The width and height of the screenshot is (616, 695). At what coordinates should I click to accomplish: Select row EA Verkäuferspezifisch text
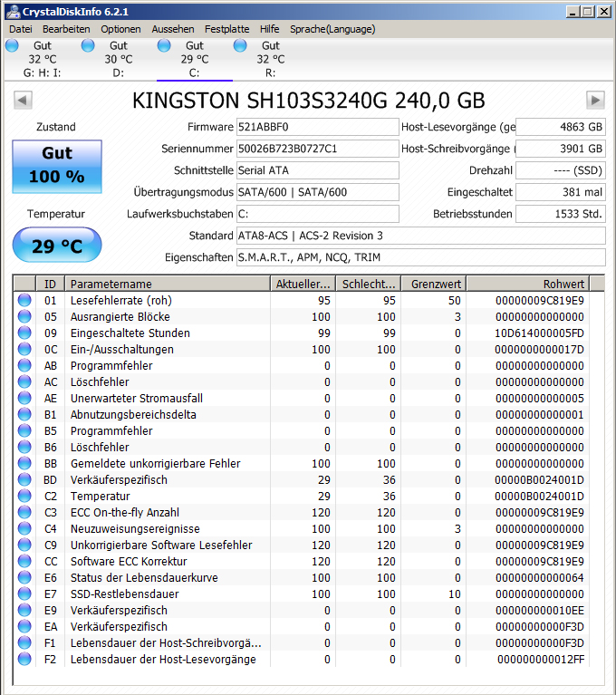coord(119,627)
